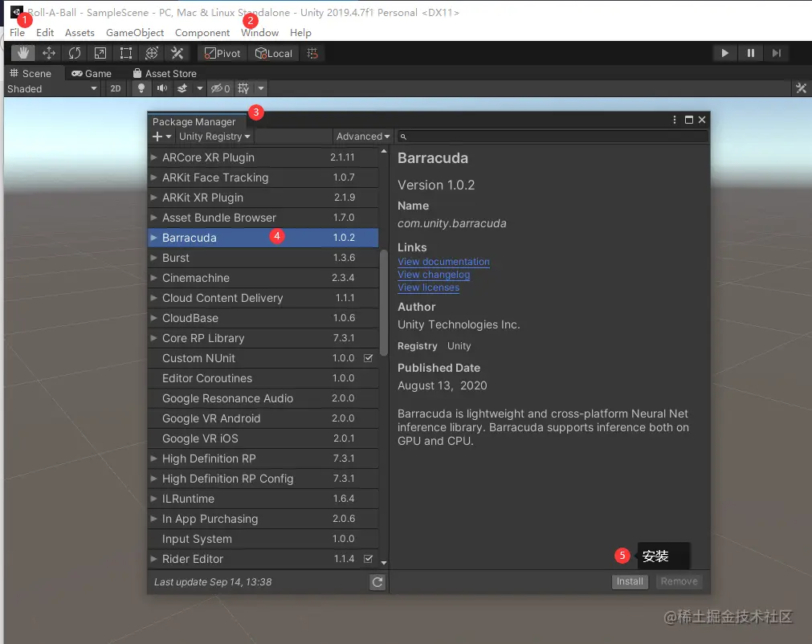Screen dimensions: 812x644
Task: Select the Scale tool
Action: click(x=100, y=53)
